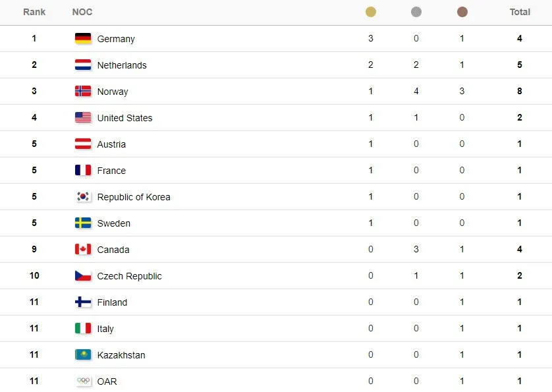The image size is (552, 392).
Task: Sort by the Rank column header
Action: [x=34, y=12]
